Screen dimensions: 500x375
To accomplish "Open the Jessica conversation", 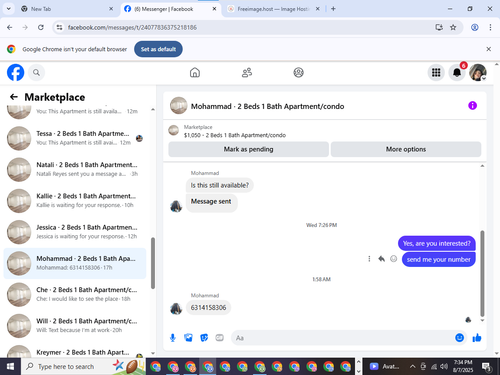I will [x=75, y=232].
